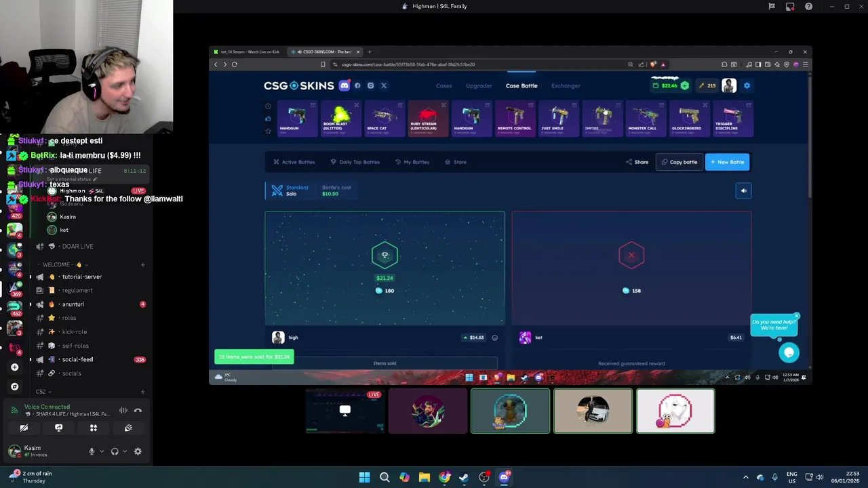Launch Steam from the taskbar
This screenshot has height=488, width=868.
pyautogui.click(x=464, y=477)
